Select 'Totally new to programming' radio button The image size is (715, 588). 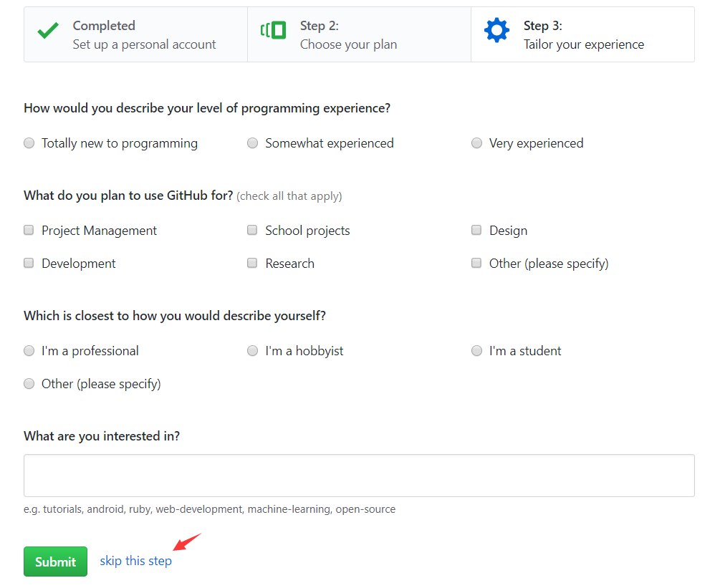coord(29,143)
